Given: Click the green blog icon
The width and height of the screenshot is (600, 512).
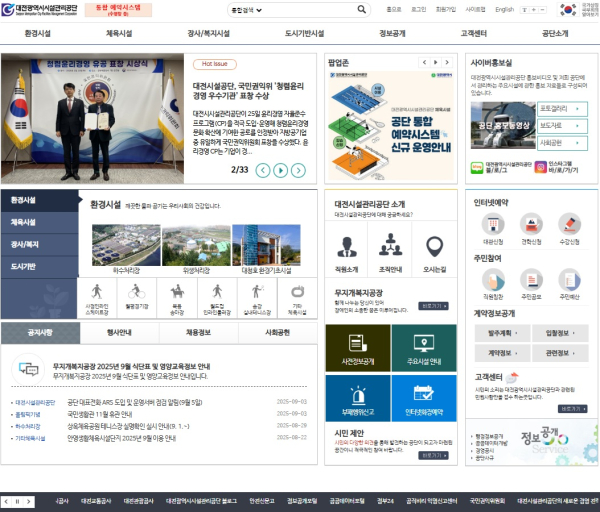Looking at the screenshot, I should [x=477, y=168].
